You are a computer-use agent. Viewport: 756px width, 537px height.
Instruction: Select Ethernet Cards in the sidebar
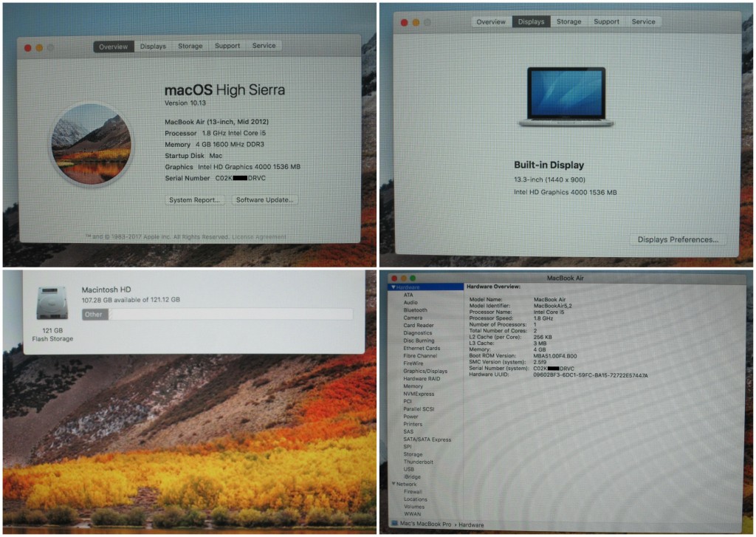422,349
